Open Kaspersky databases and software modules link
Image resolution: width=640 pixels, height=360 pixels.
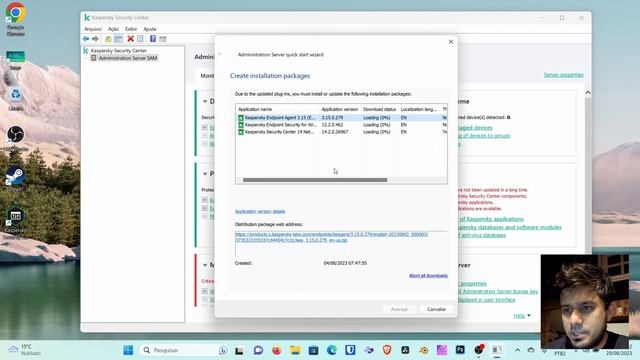pyautogui.click(x=509, y=227)
